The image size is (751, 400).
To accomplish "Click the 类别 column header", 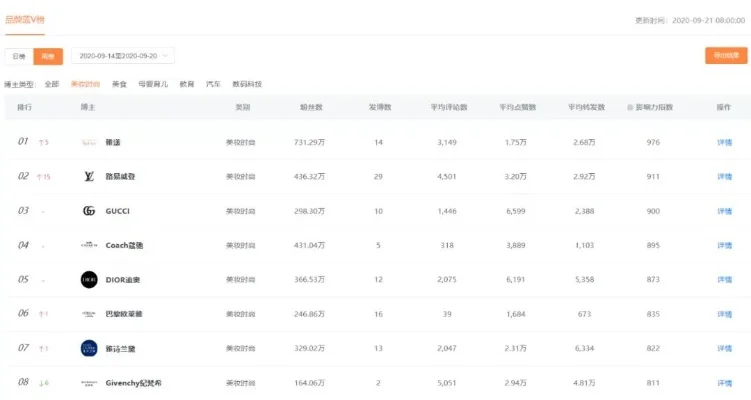I will 243,107.
